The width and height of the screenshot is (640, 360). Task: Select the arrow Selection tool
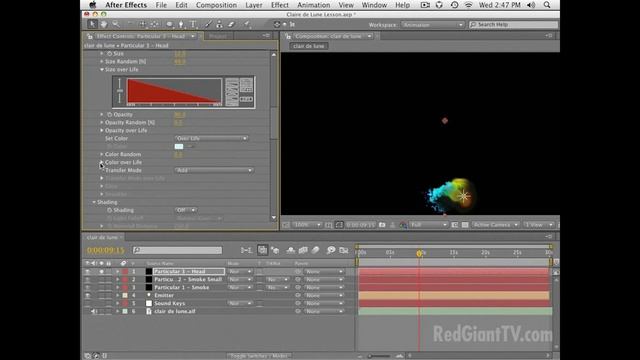[x=92, y=24]
